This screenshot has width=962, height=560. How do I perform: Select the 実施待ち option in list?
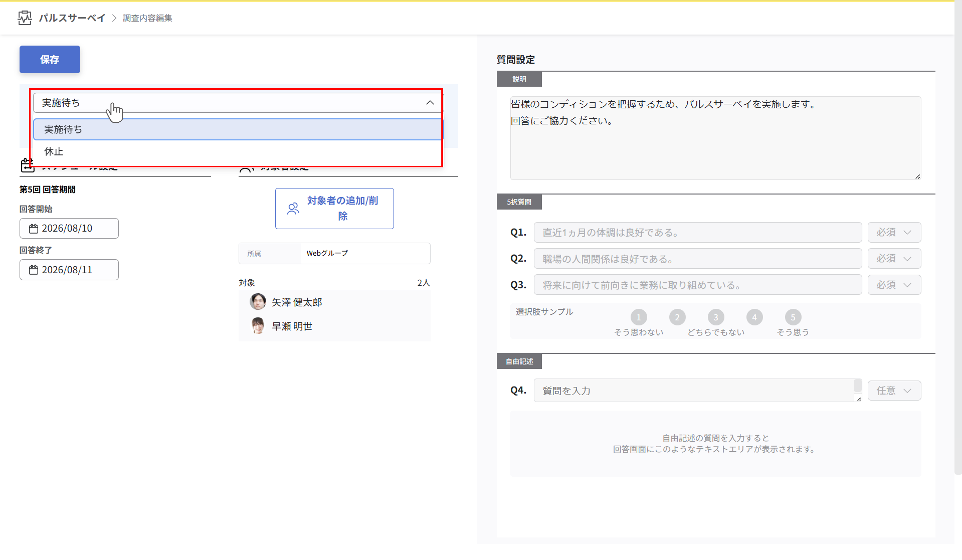pyautogui.click(x=238, y=129)
